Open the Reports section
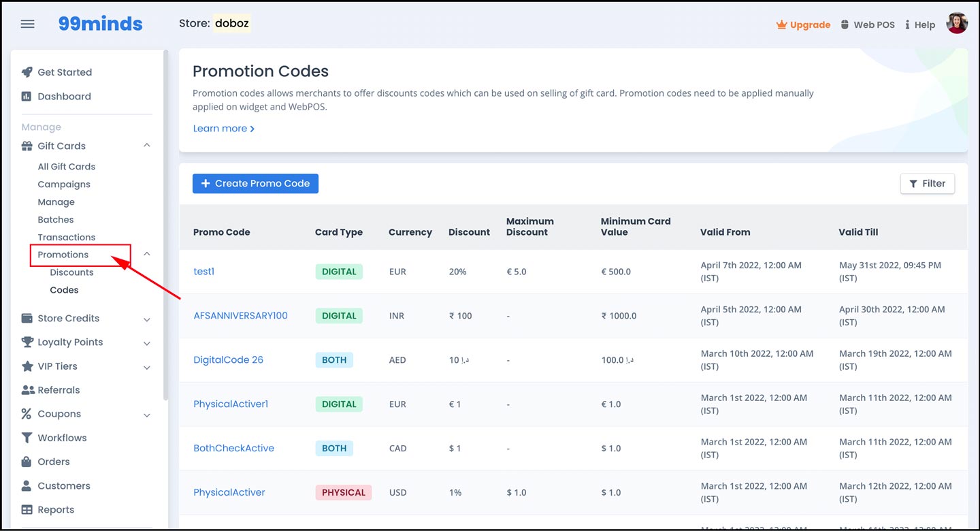The width and height of the screenshot is (980, 531). 56,509
